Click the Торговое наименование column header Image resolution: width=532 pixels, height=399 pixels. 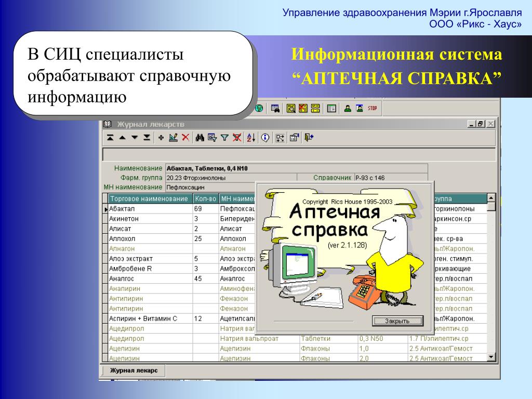coord(150,199)
